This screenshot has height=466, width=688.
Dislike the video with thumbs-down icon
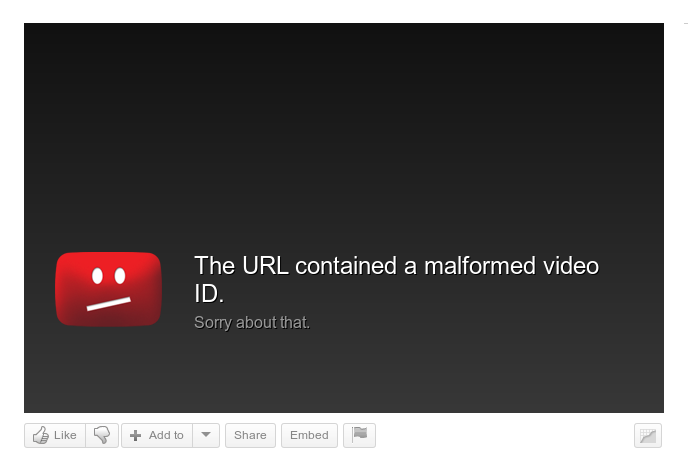pyautogui.click(x=102, y=435)
